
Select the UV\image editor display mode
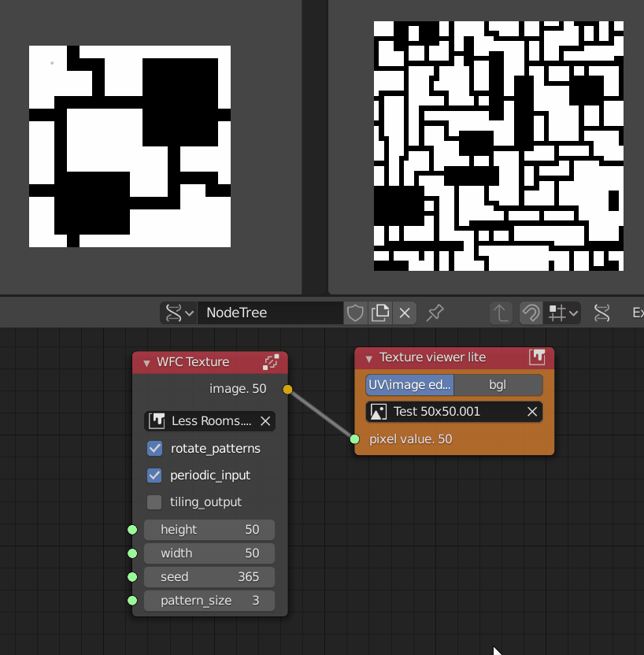(410, 385)
